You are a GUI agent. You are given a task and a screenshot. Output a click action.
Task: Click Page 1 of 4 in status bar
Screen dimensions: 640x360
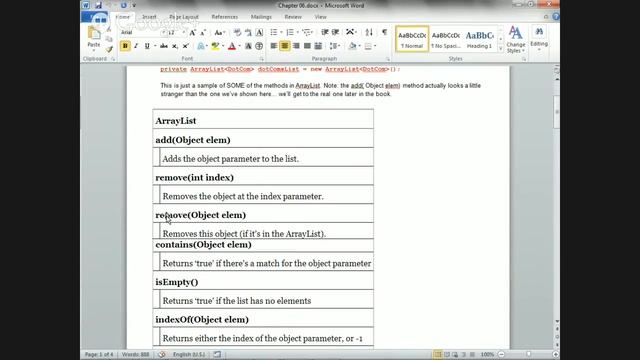tap(99, 354)
